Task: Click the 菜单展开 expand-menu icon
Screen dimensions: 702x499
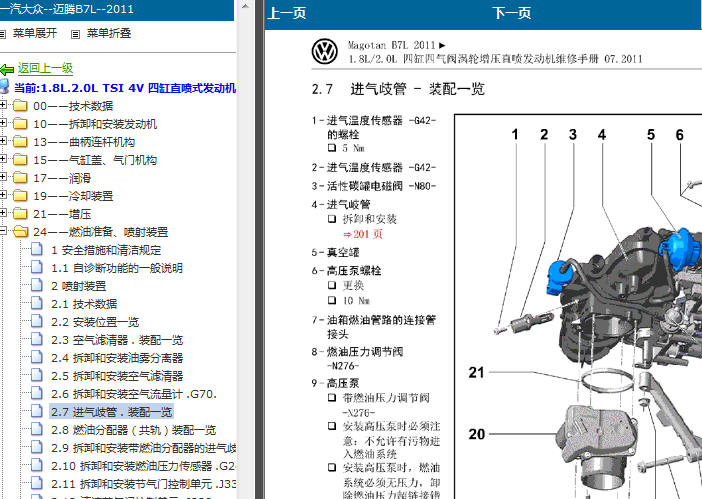Action: (2, 34)
